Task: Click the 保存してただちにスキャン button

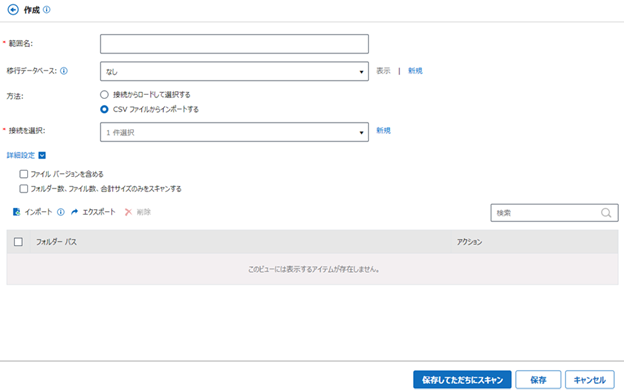Action: click(462, 380)
